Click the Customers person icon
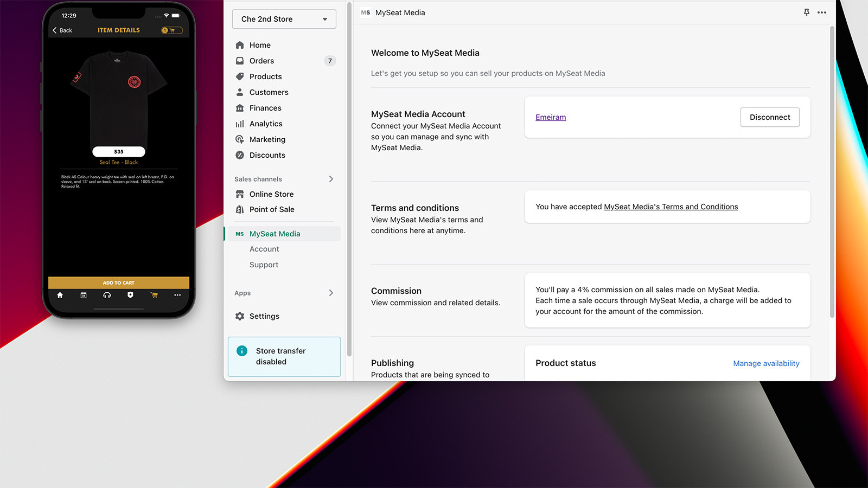868x488 pixels. pos(240,92)
